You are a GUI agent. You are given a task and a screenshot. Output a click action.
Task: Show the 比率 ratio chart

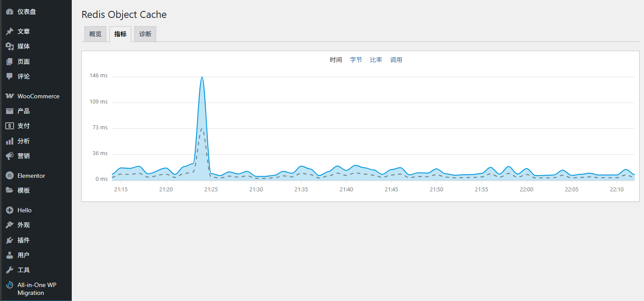(376, 60)
